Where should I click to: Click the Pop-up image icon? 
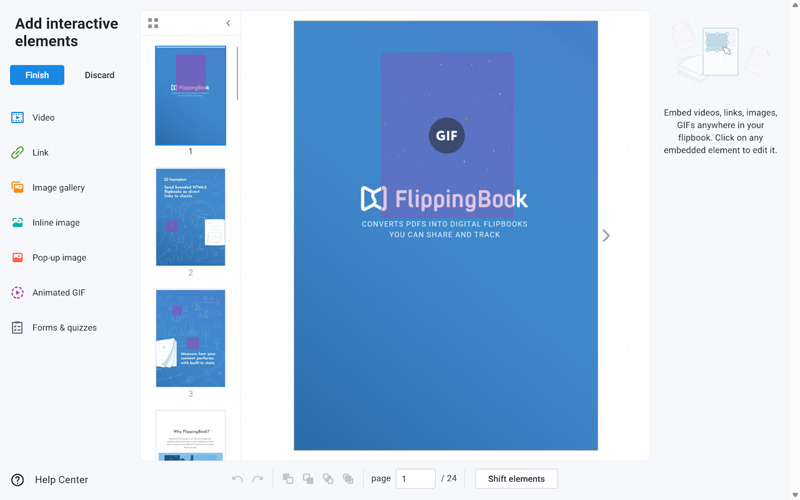click(17, 257)
